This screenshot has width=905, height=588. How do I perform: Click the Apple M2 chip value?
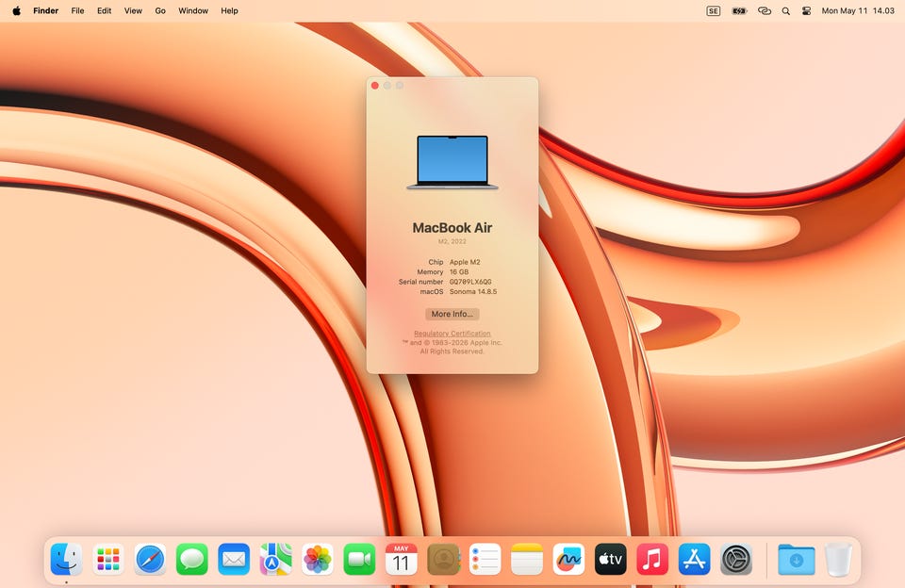click(x=465, y=262)
